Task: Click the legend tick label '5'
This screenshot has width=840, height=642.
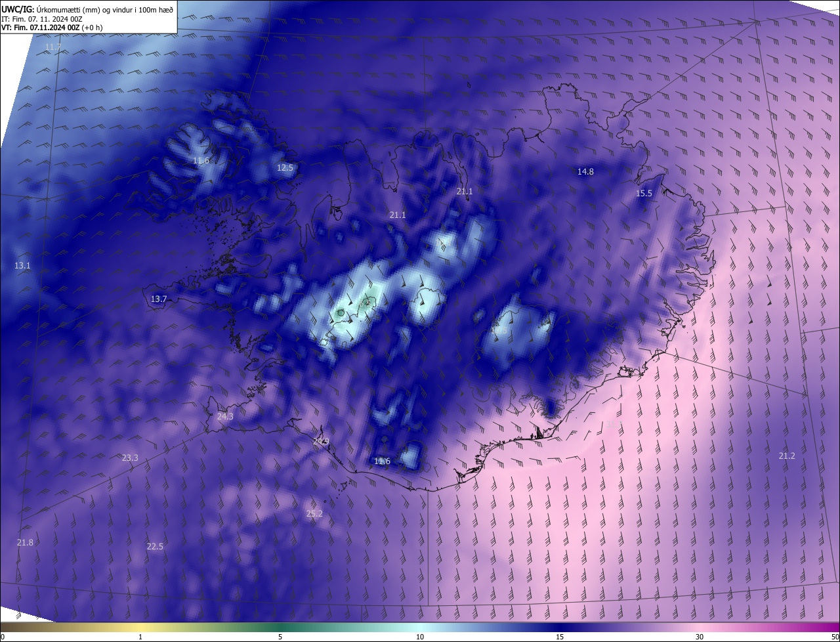Action: tap(280, 637)
